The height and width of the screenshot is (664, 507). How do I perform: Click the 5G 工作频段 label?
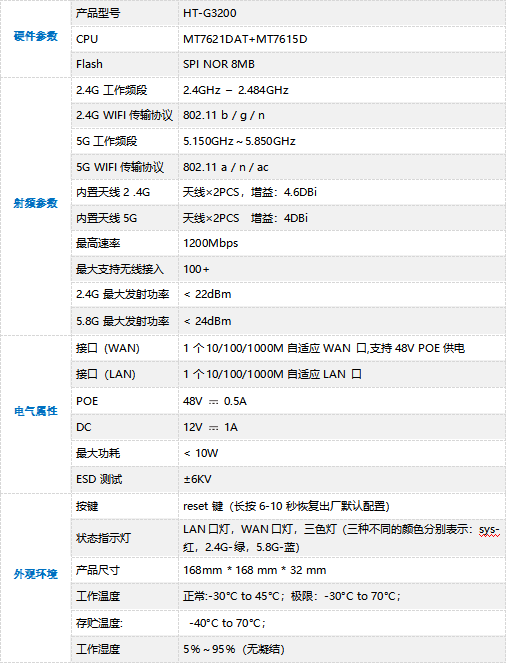tap(107, 141)
